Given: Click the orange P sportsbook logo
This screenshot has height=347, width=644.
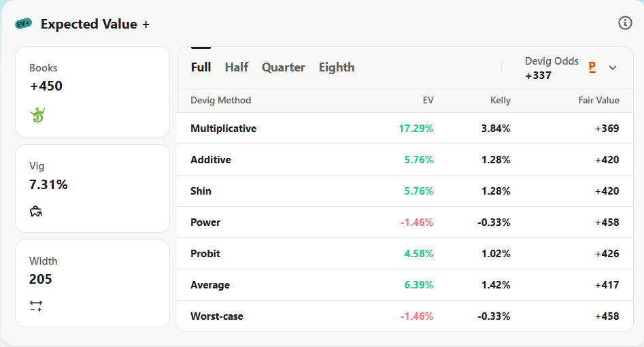Looking at the screenshot, I should point(592,67).
